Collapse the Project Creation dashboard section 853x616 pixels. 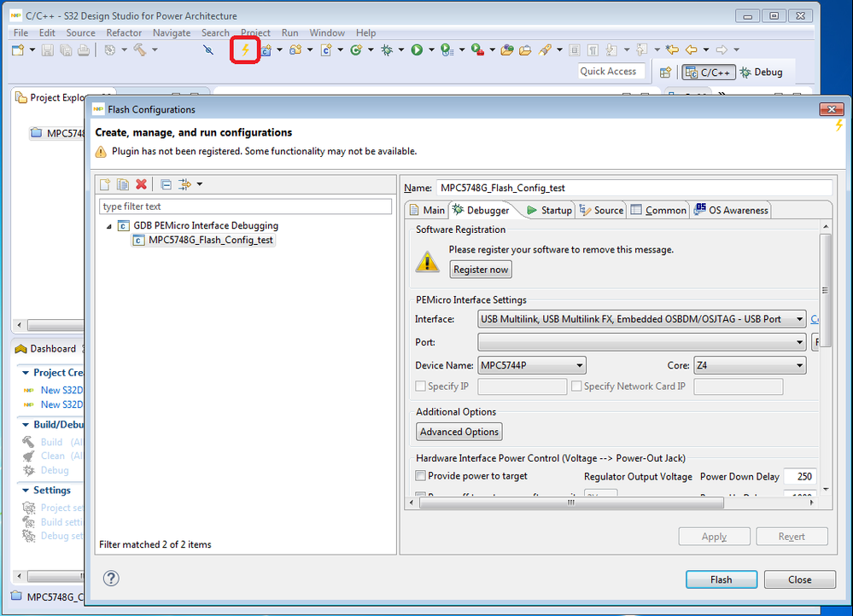(26, 373)
